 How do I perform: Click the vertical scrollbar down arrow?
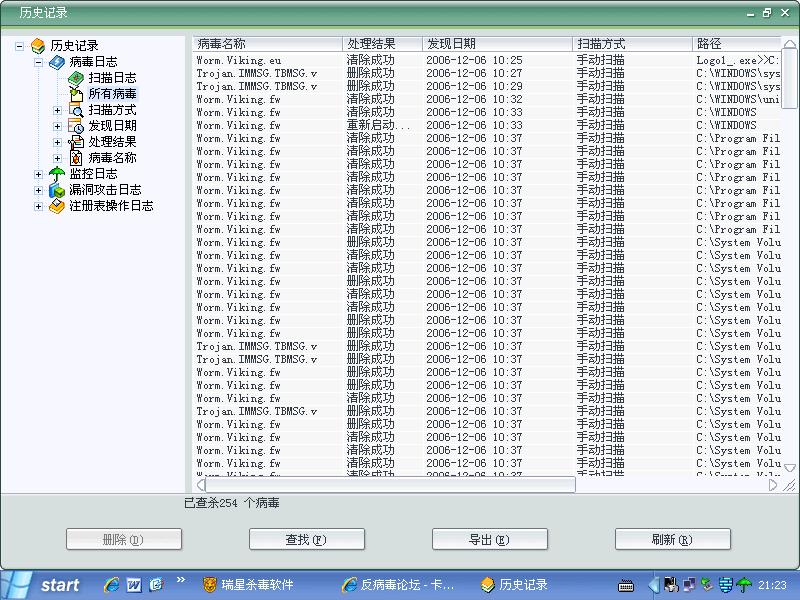[790, 468]
